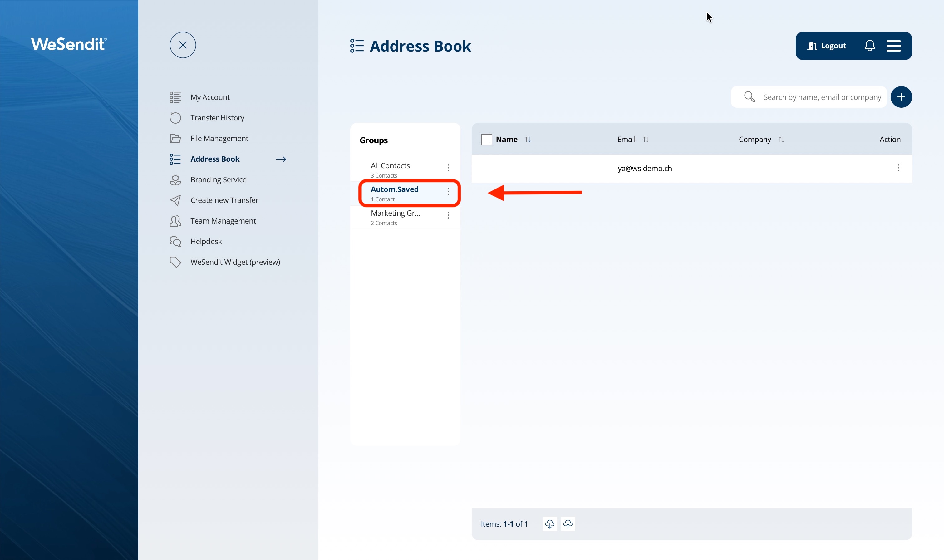Open Autom.Saved group three-dot menu
The height and width of the screenshot is (560, 944).
(x=448, y=191)
